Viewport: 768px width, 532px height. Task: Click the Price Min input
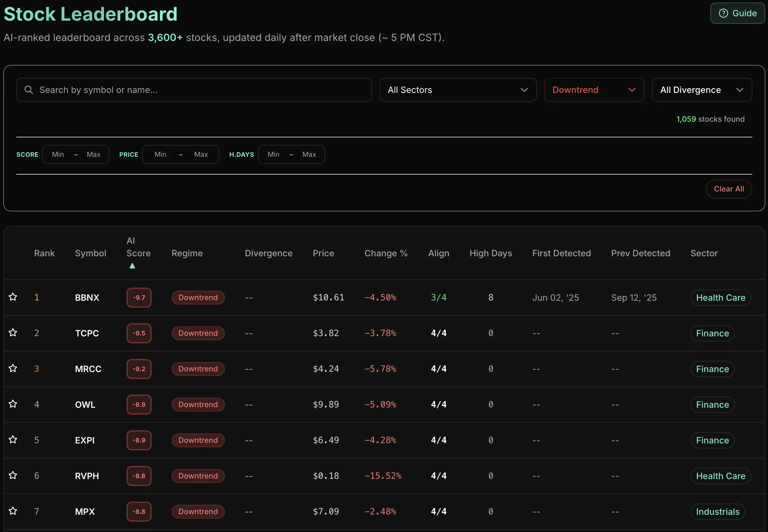click(160, 154)
